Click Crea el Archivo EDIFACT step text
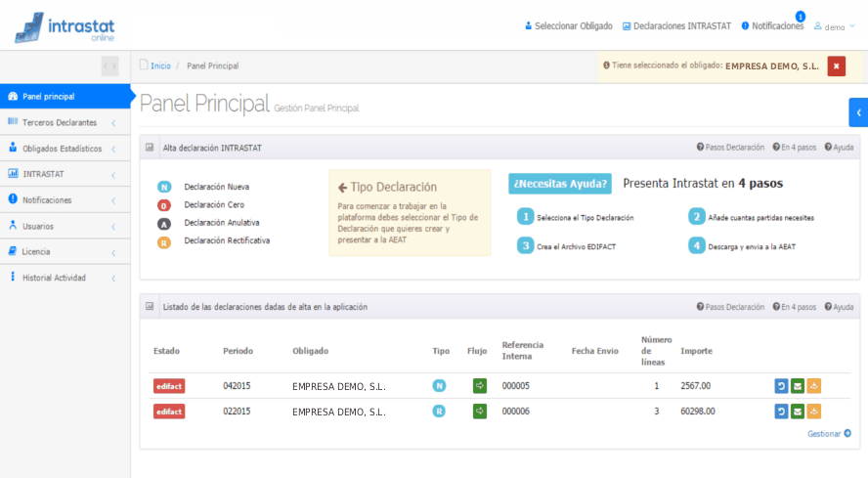This screenshot has width=868, height=478. click(x=577, y=247)
